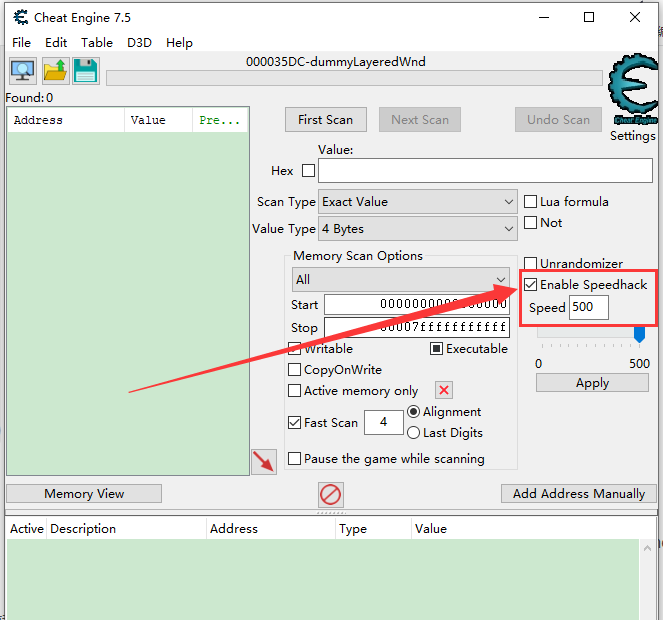Click the red arrow add-to-list icon
The image size is (663, 620).
click(x=264, y=462)
